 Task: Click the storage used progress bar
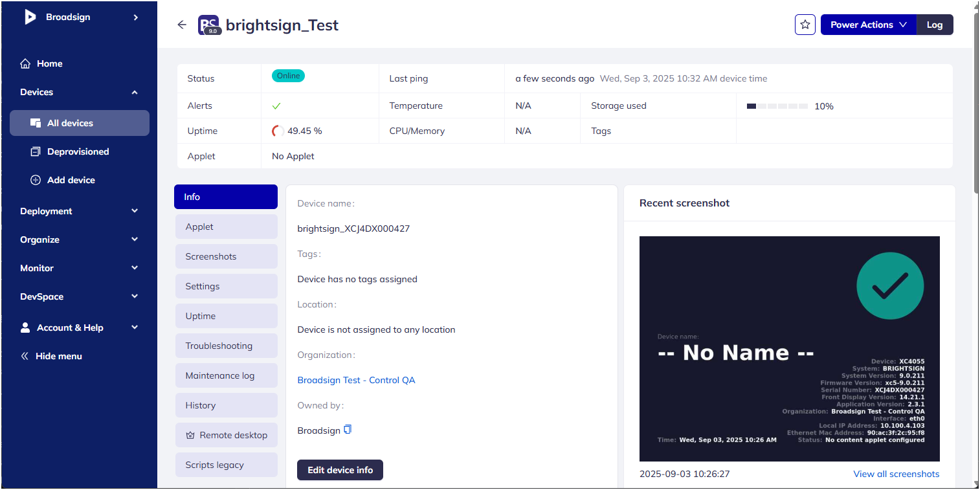click(777, 106)
